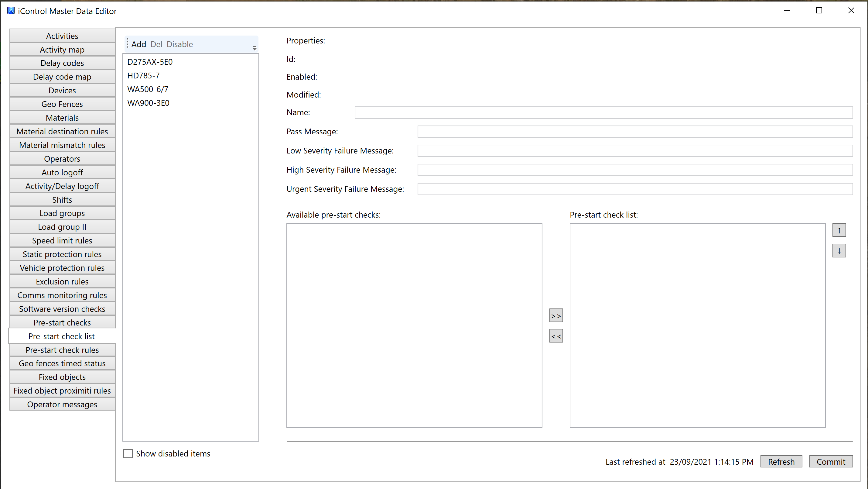This screenshot has width=868, height=489.
Task: Select the Pre-start check list tab
Action: point(62,336)
